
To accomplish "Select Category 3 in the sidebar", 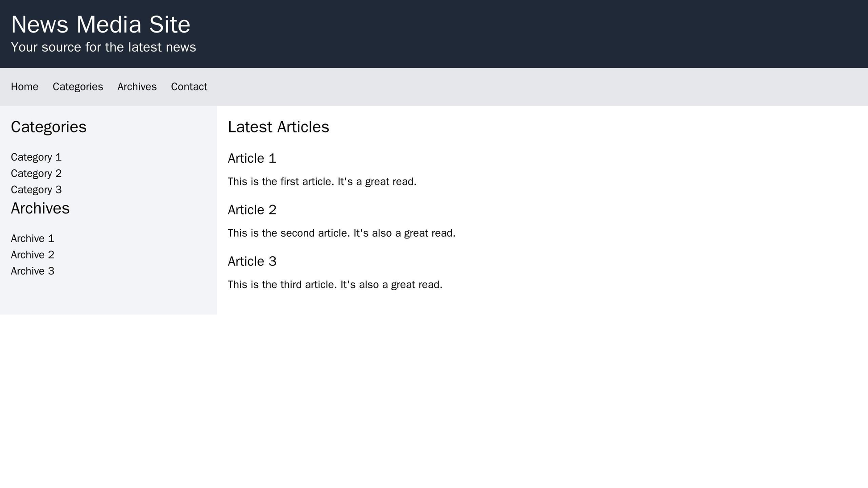I will pyautogui.click(x=36, y=189).
